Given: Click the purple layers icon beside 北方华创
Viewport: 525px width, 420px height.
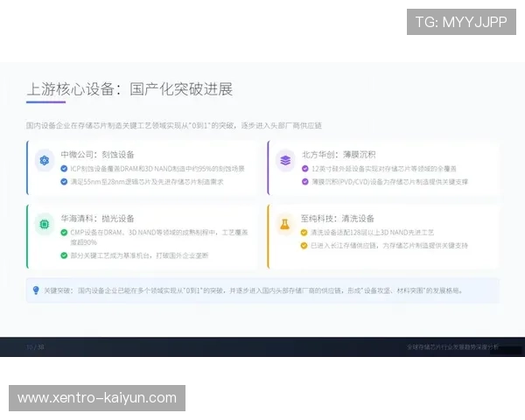Looking at the screenshot, I should coord(285,160).
